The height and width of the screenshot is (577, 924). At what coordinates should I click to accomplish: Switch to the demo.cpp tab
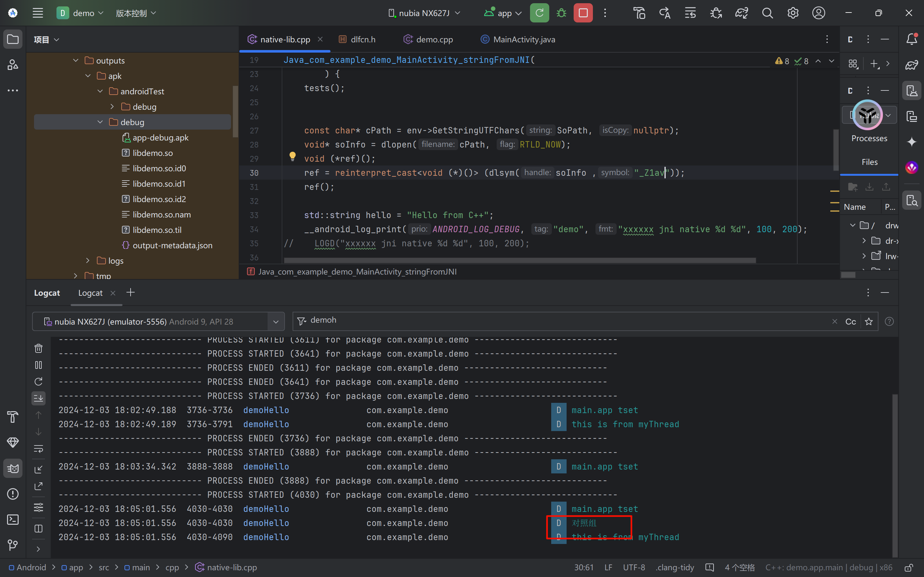click(x=434, y=39)
